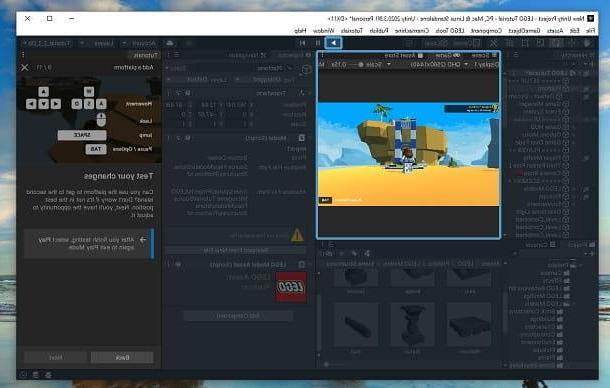Click the SPACE key graphic
The height and width of the screenshot is (388, 610).
click(x=82, y=135)
